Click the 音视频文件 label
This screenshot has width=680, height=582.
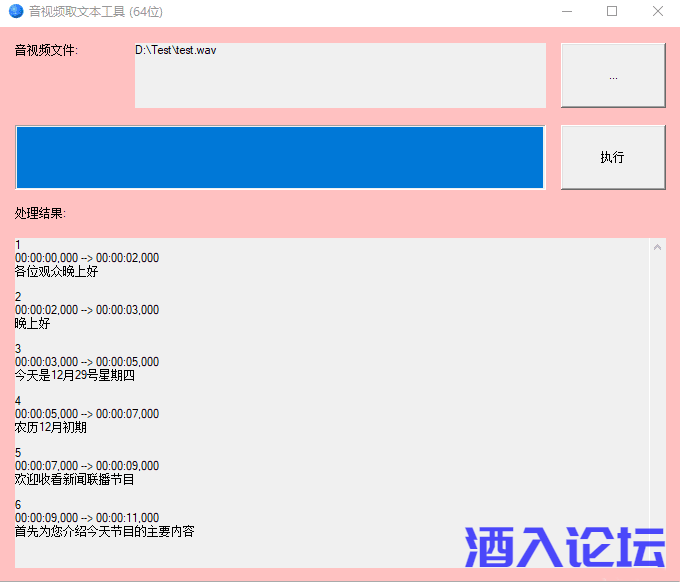pyautogui.click(x=46, y=51)
